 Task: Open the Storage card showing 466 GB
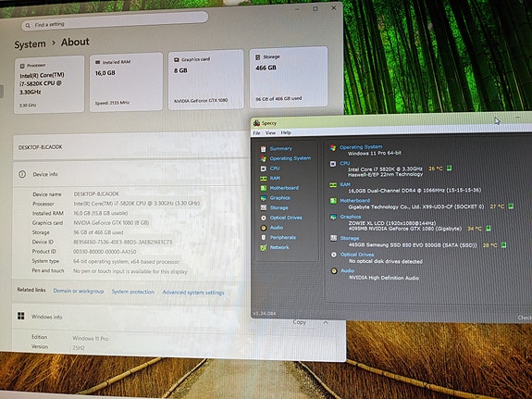[289, 78]
